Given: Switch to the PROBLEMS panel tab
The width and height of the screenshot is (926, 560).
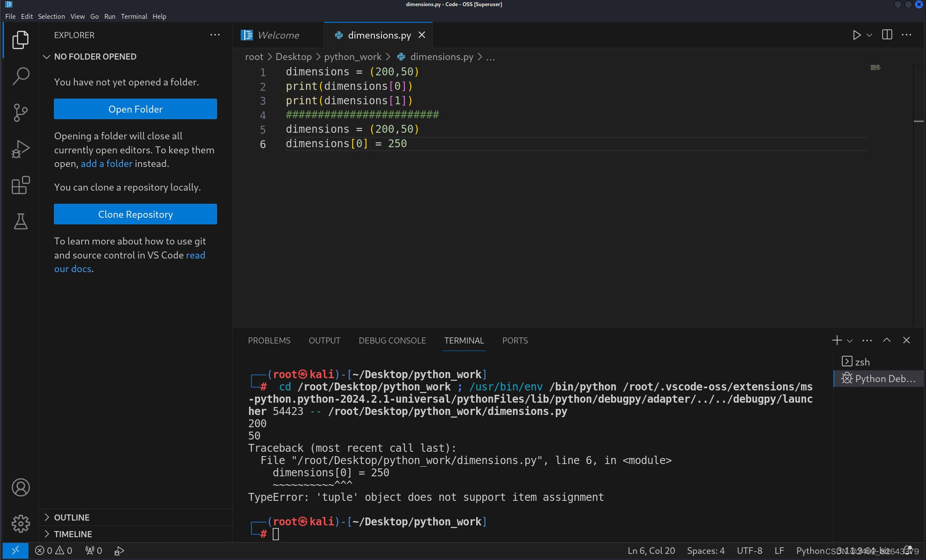Looking at the screenshot, I should click(x=269, y=340).
